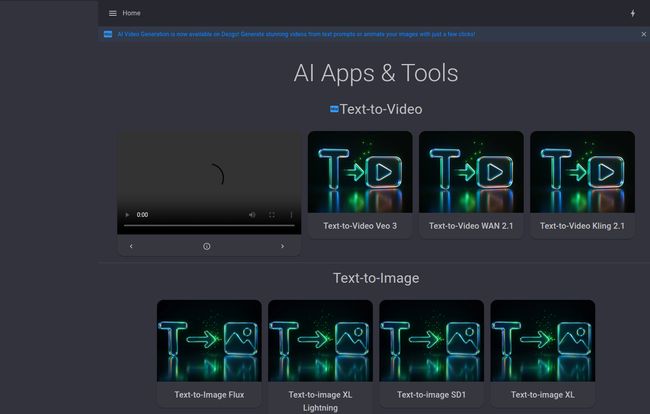Click the Text-to-Image Flux label
The image size is (650, 414).
point(209,395)
